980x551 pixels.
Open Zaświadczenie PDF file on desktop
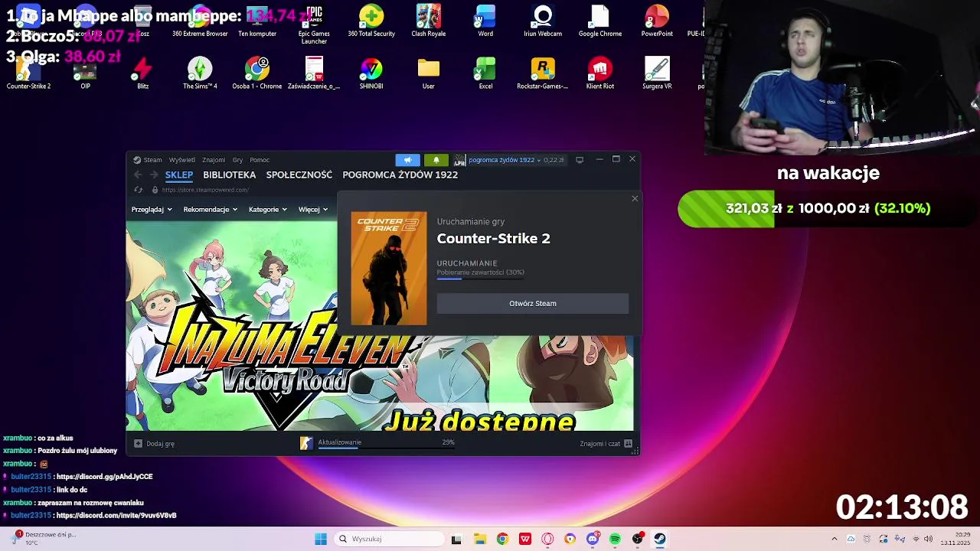[x=314, y=73]
